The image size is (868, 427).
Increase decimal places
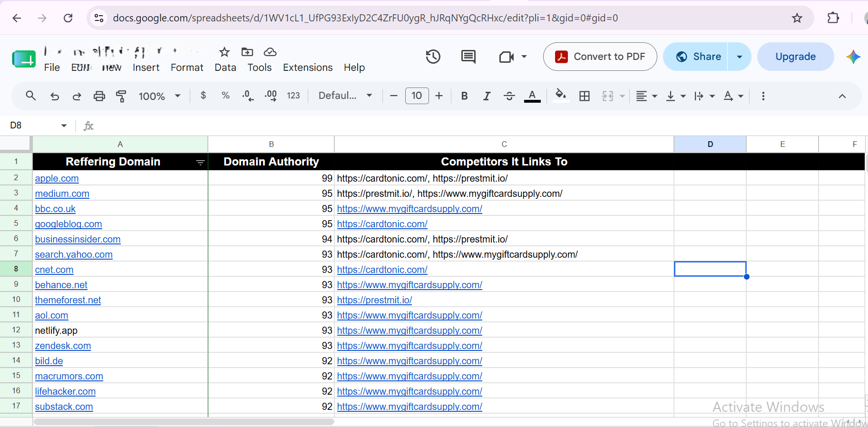[x=271, y=96]
